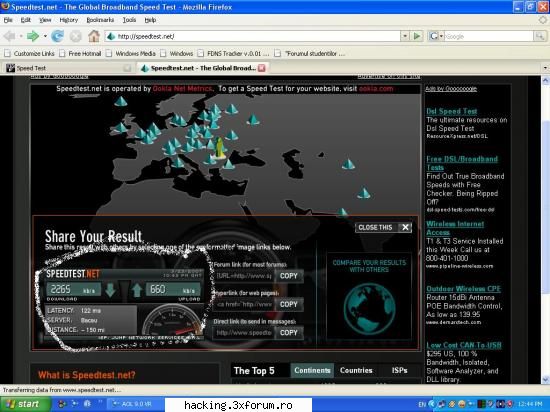Image resolution: width=550 pixels, height=412 pixels.
Task: Reload the page with the refresh icon
Action: [x=57, y=36]
